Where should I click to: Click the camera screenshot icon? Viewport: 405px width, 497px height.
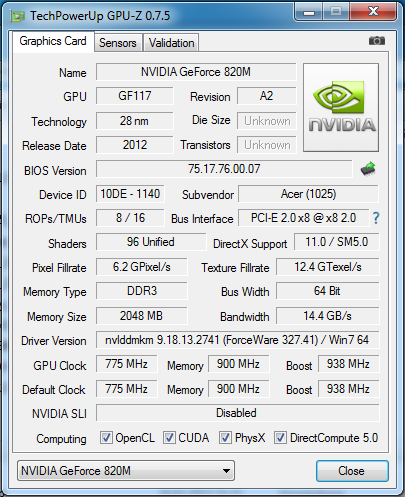[377, 41]
